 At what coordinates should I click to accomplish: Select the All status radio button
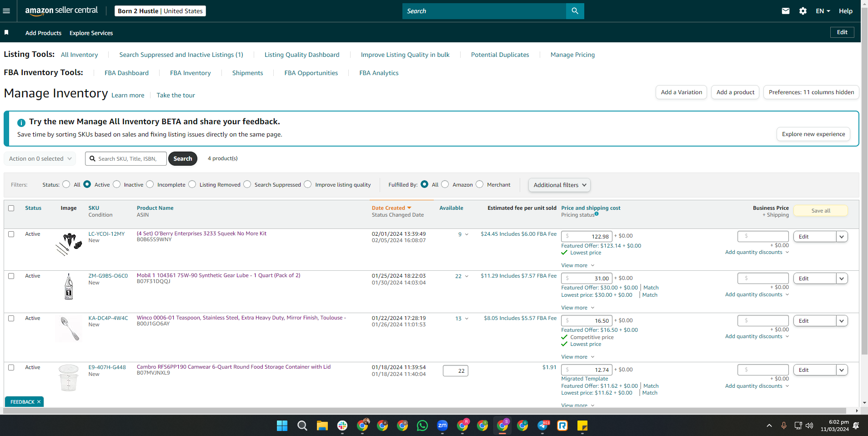click(66, 184)
